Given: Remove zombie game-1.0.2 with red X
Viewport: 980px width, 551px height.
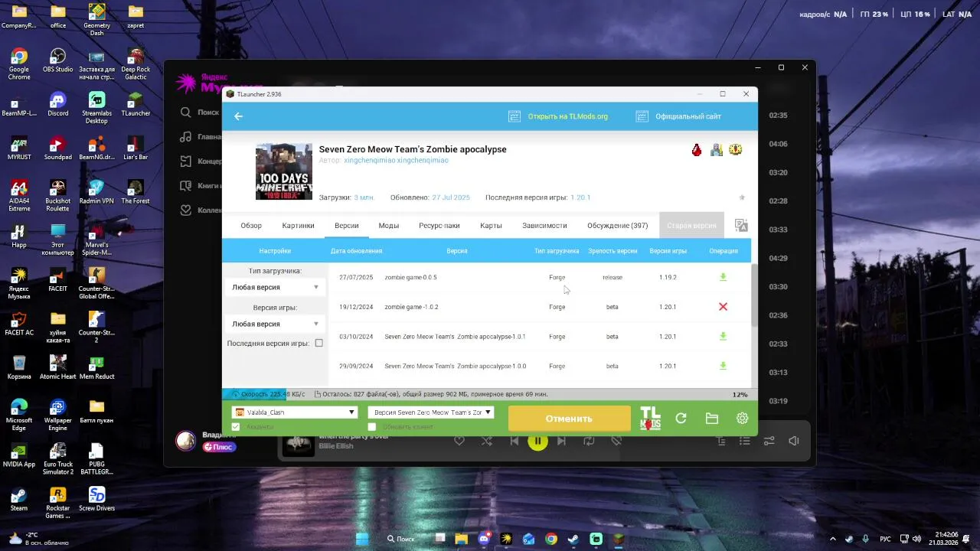Looking at the screenshot, I should coord(723,307).
